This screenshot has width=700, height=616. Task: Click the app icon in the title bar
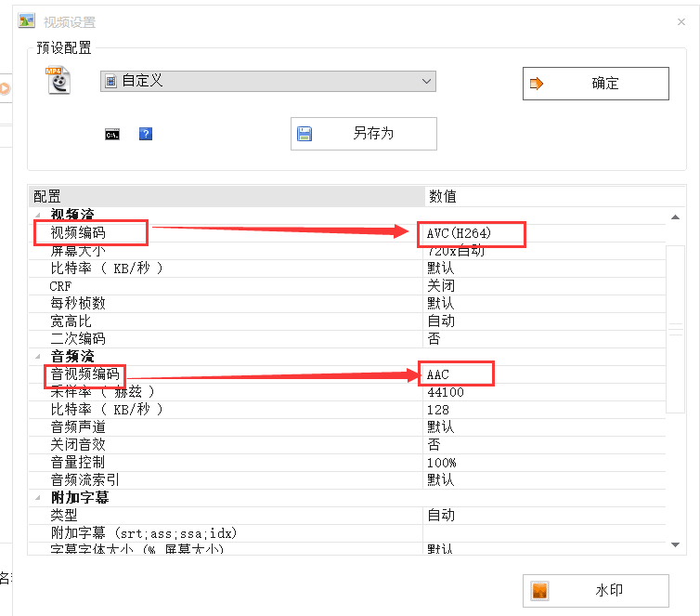tap(27, 21)
